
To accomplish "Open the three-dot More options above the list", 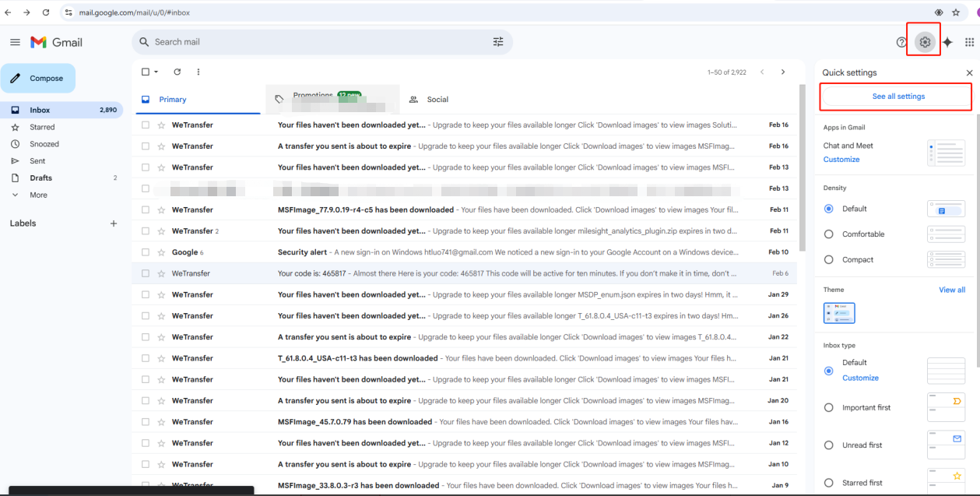I will (x=198, y=72).
